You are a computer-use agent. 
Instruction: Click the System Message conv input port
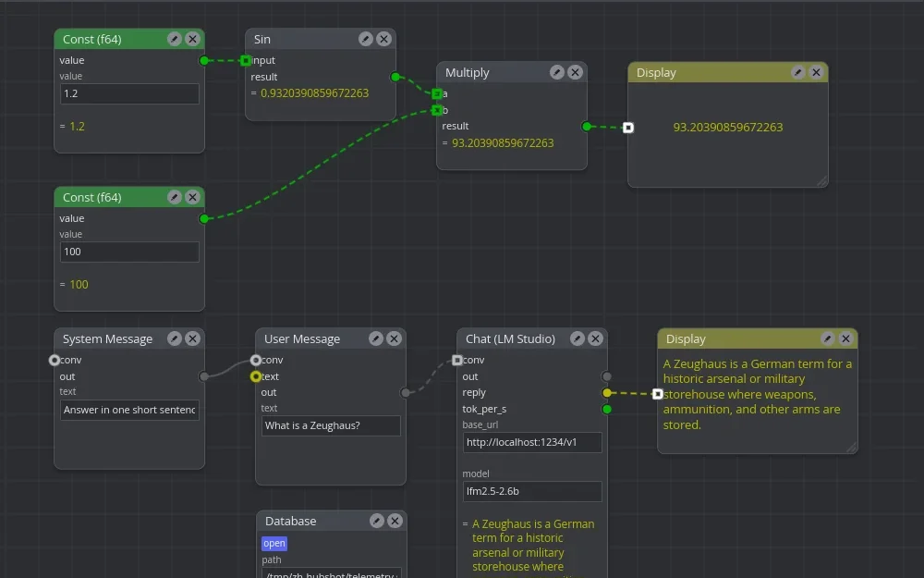coord(55,360)
